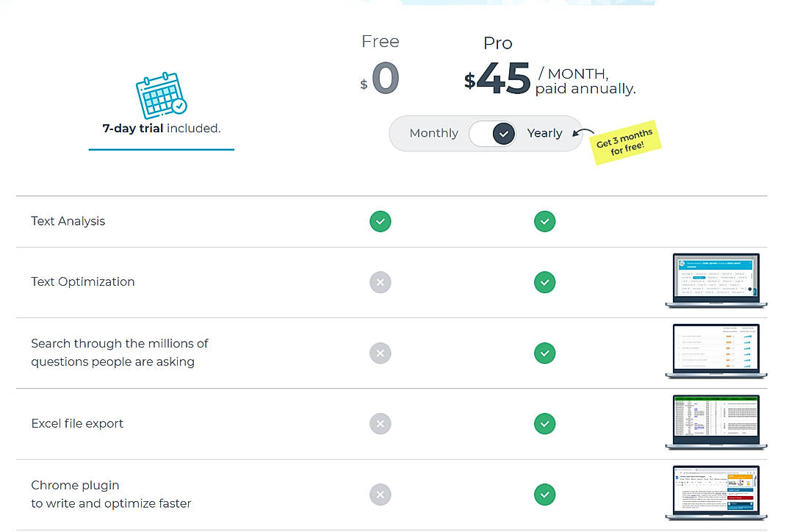Toggle billing from Yearly to Monthly

(x=433, y=133)
